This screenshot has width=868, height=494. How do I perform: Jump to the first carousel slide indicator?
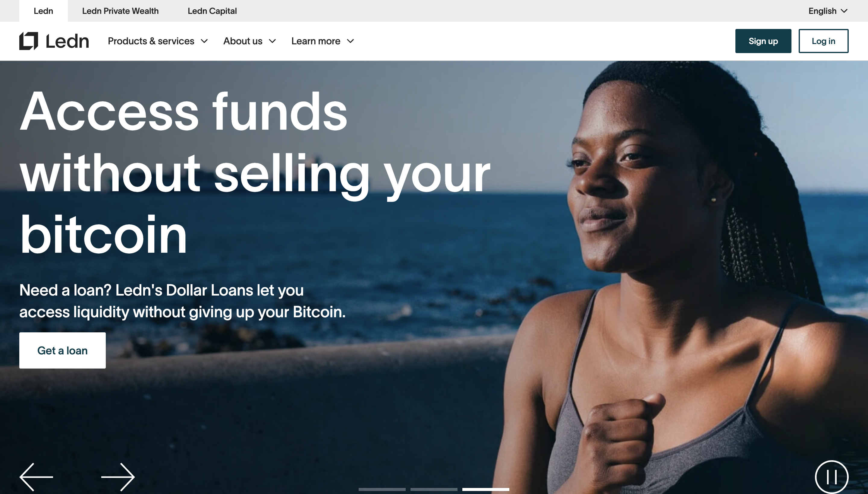tap(382, 489)
